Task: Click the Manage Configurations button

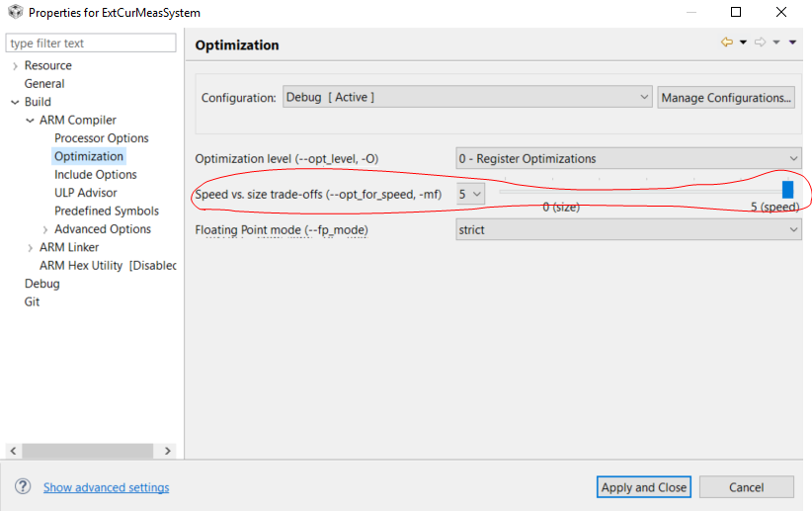Action: [726, 98]
